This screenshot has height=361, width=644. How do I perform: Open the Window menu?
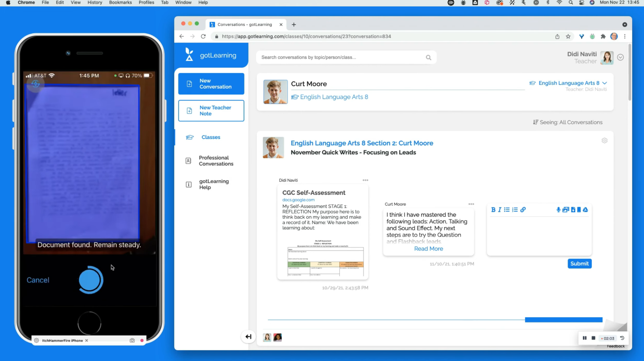click(183, 3)
